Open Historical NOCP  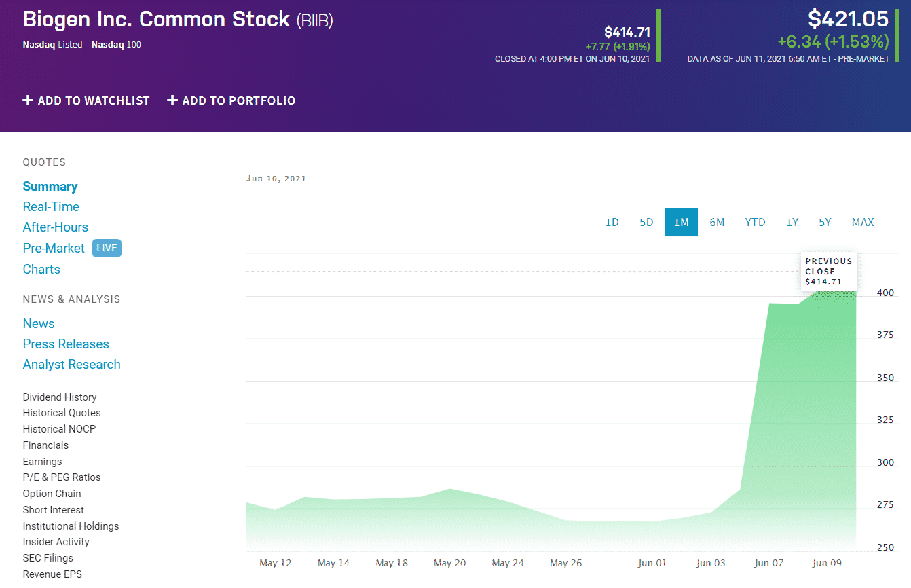pyautogui.click(x=59, y=429)
